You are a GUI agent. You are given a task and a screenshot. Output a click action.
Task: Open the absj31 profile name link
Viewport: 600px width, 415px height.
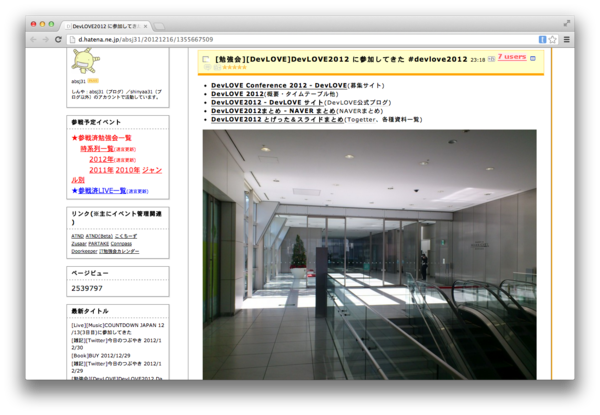[78, 81]
